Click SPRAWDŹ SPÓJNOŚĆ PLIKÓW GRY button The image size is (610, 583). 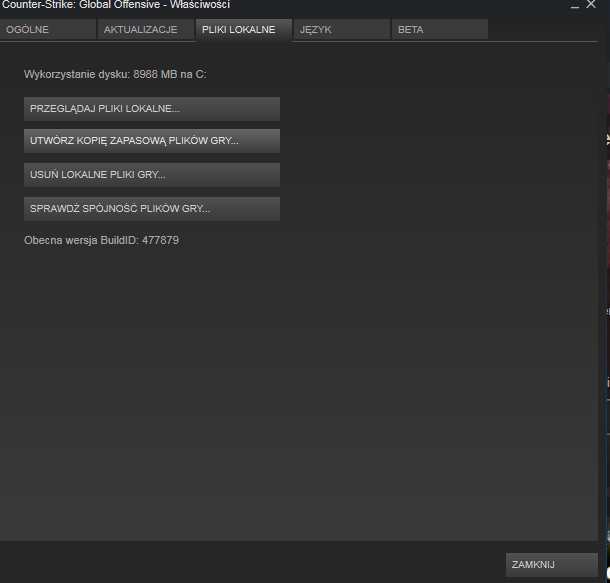point(152,209)
